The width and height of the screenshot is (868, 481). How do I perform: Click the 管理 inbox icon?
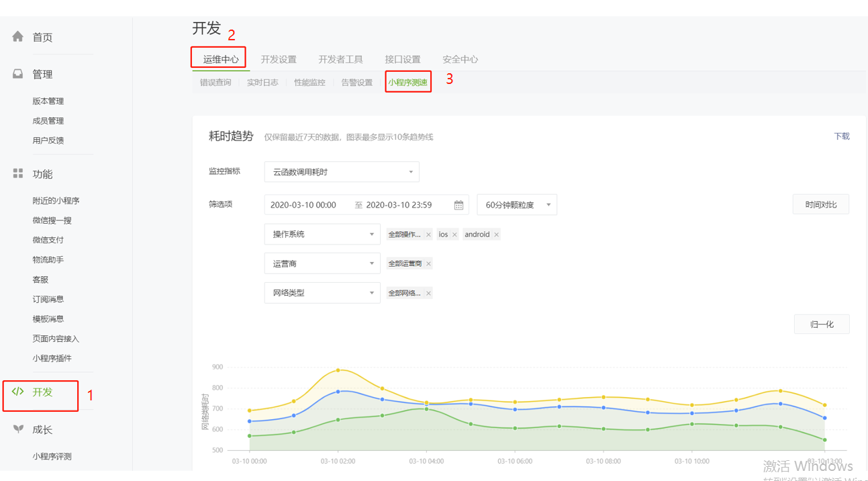[x=18, y=74]
